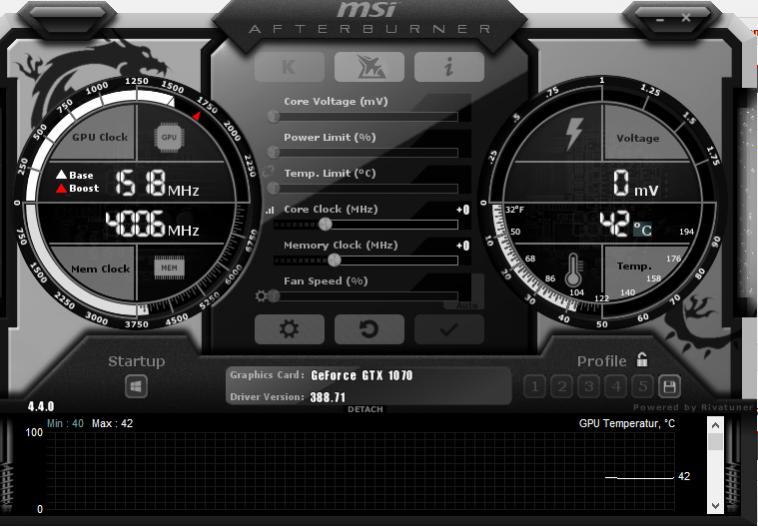Screen dimensions: 758x530
Task: Select profile slot 1
Action: [x=535, y=386]
